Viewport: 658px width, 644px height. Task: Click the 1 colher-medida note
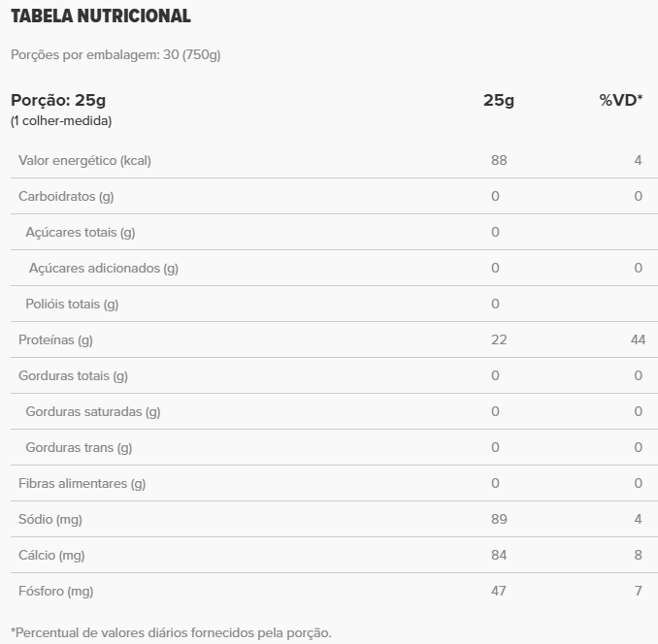click(x=61, y=121)
